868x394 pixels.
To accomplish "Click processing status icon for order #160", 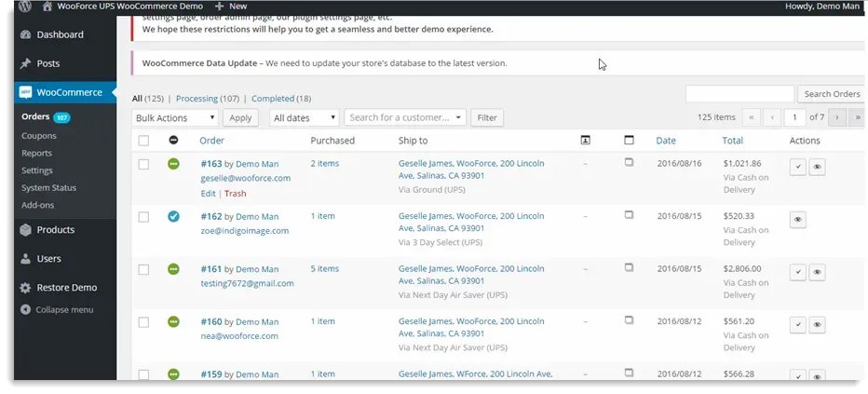I will tap(173, 321).
